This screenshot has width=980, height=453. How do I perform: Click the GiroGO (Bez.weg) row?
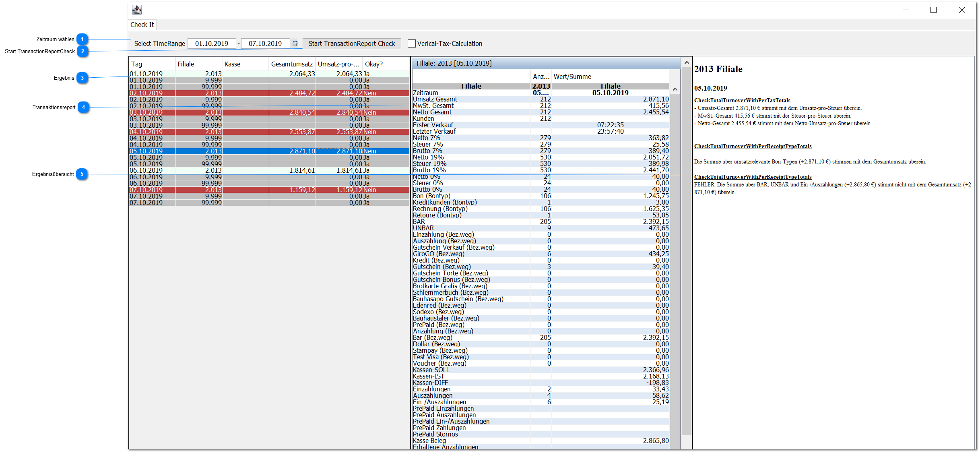(x=541, y=254)
